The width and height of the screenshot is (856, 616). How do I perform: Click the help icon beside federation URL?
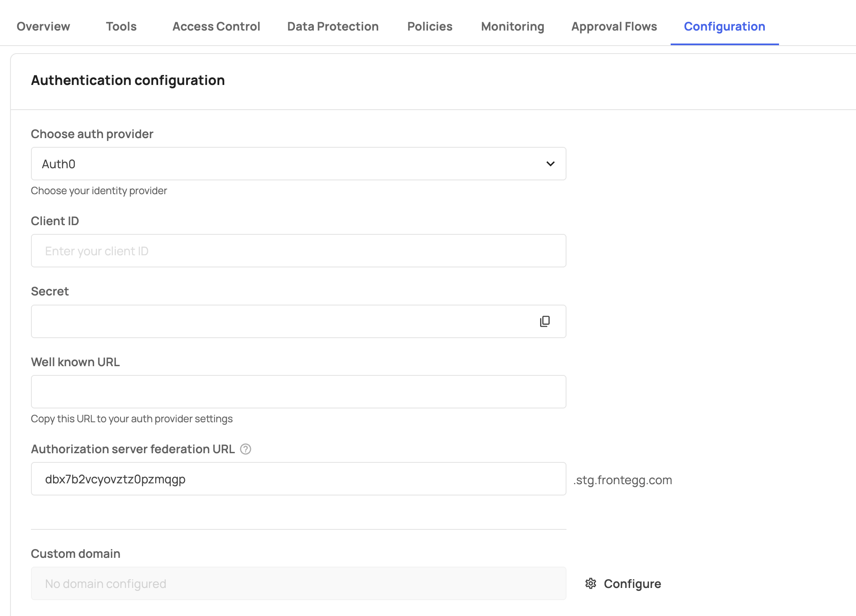tap(246, 449)
